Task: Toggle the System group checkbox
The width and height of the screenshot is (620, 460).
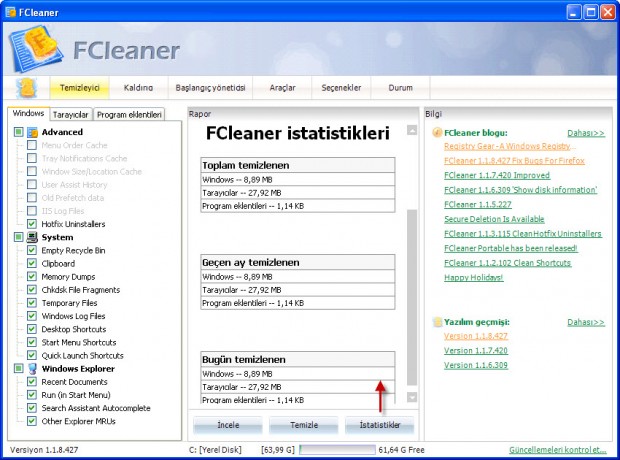Action: (19, 237)
